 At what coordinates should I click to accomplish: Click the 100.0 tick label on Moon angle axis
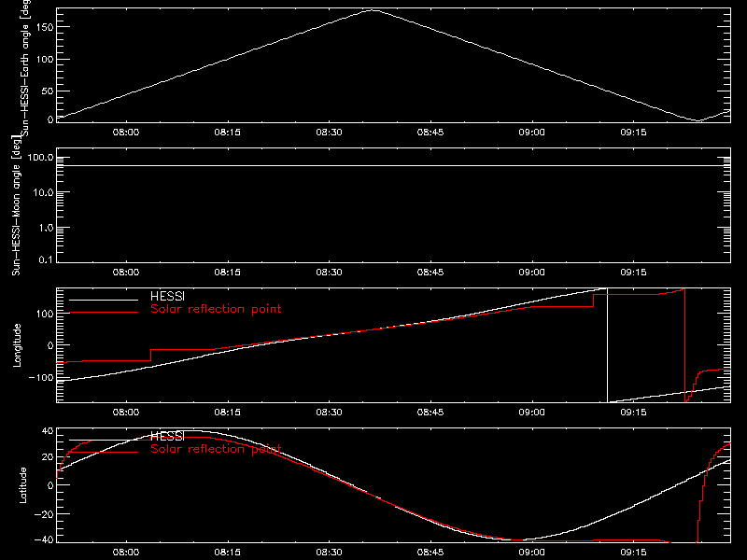[40, 157]
